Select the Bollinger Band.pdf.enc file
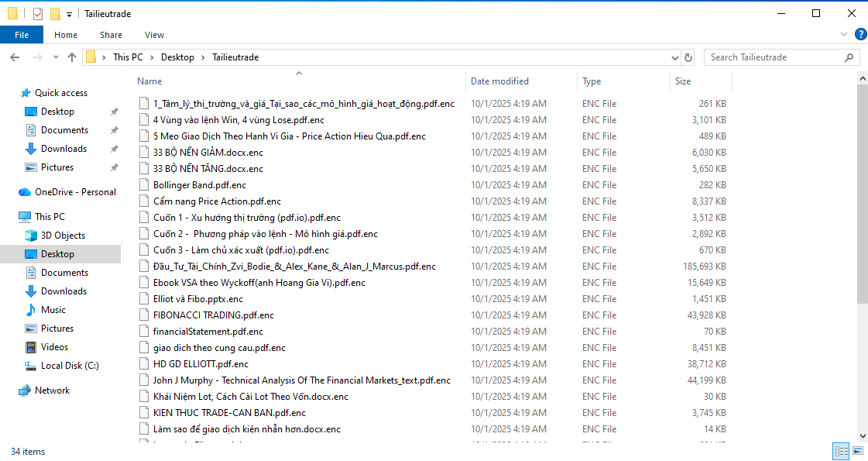 pyautogui.click(x=199, y=185)
